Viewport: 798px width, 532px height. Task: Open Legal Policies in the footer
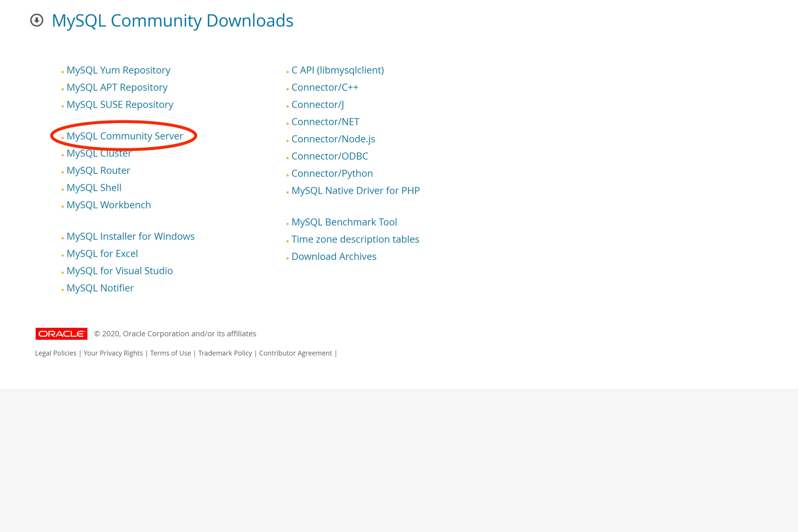click(x=56, y=353)
